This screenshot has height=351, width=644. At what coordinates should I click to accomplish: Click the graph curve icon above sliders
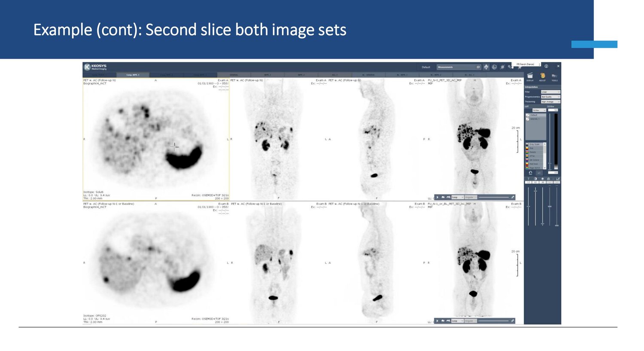click(558, 179)
